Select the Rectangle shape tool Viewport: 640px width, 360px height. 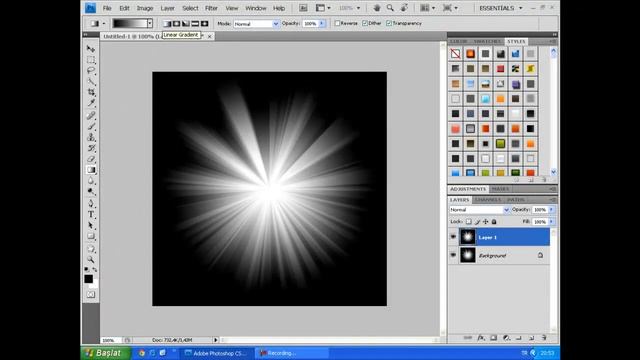click(91, 236)
